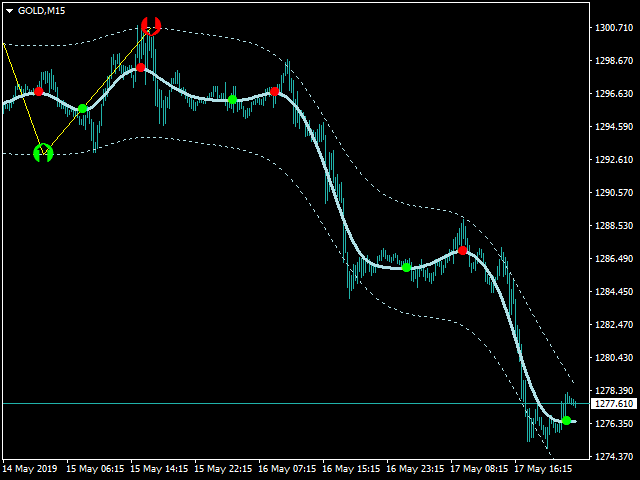Click the 16 May 15:15 time label
Image resolution: width=640 pixels, height=480 pixels.
click(351, 469)
